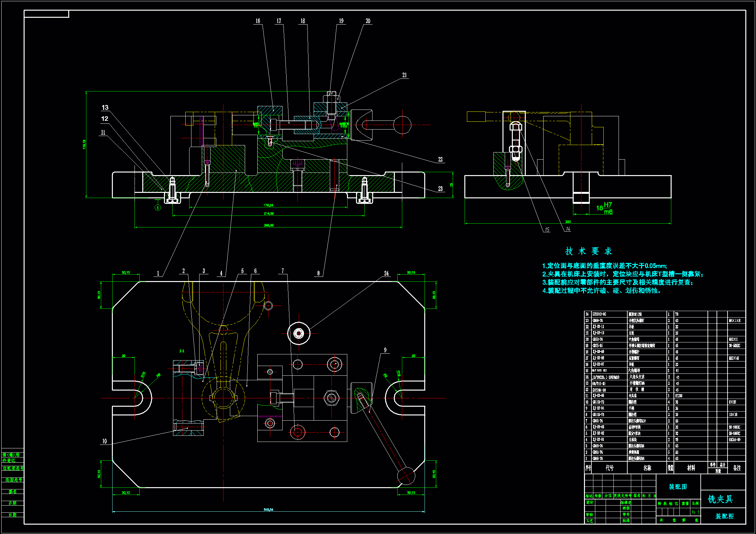Click part balloon number 24 label
The height and width of the screenshot is (534, 756).
point(386,274)
